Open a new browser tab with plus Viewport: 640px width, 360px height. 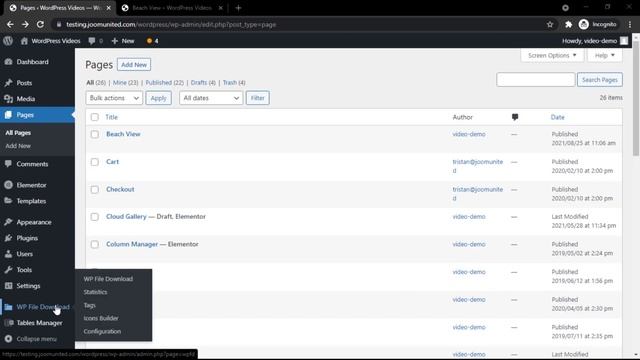238,8
